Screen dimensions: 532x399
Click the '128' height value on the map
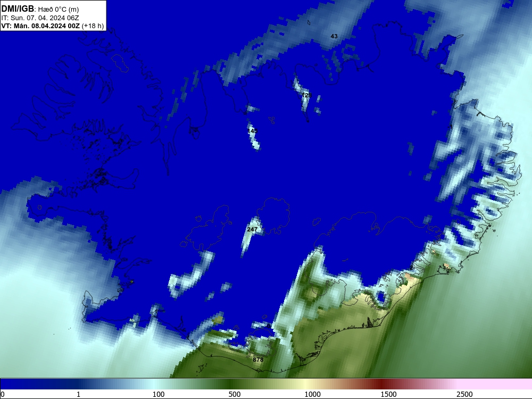coord(306,95)
